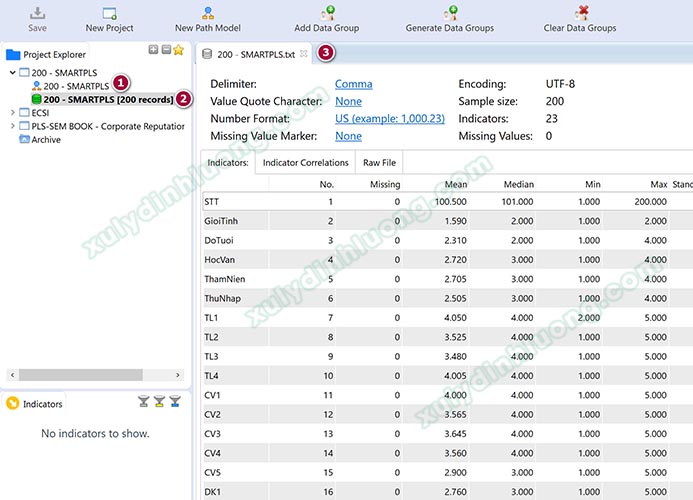Collapse the 200 - SMARTPLS project node
This screenshot has height=500, width=693.
[12, 73]
